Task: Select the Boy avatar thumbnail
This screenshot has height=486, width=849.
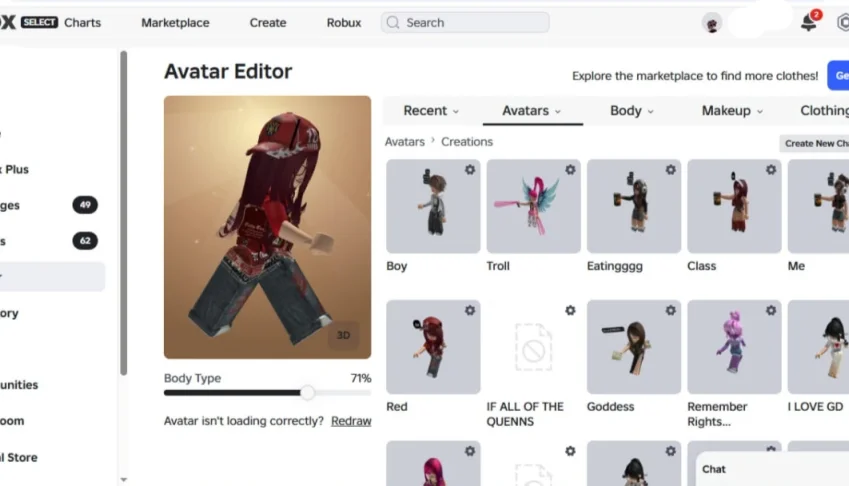Action: (433, 206)
